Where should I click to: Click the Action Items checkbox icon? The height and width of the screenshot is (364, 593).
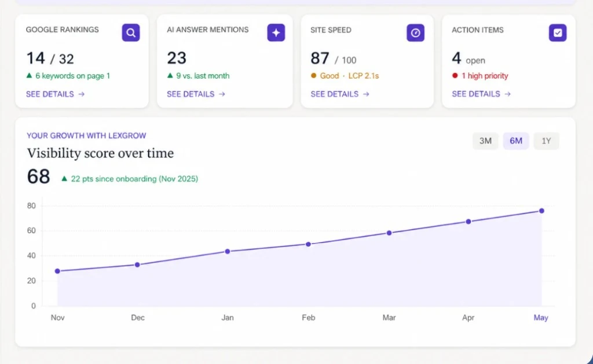(558, 33)
